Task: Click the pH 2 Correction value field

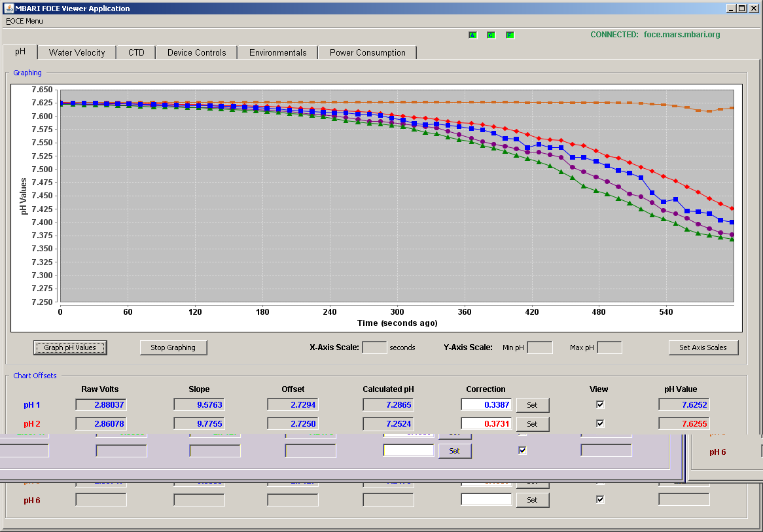Action: [x=486, y=423]
